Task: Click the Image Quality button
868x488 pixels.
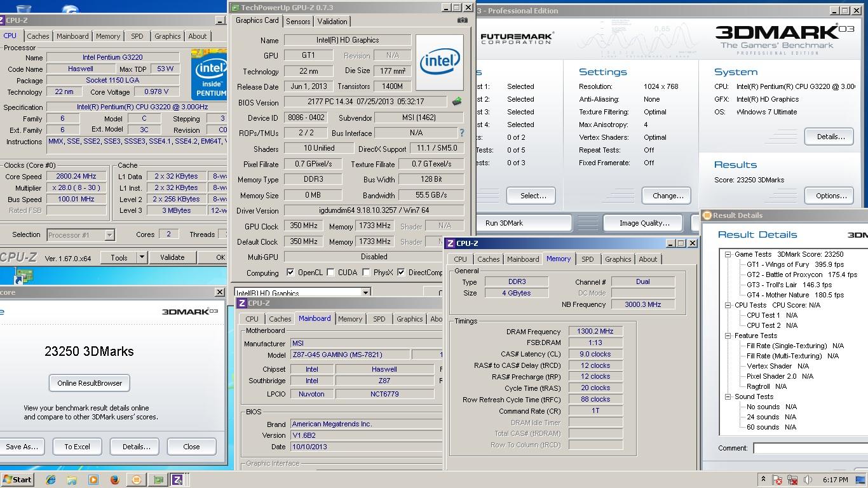Action: (644, 223)
